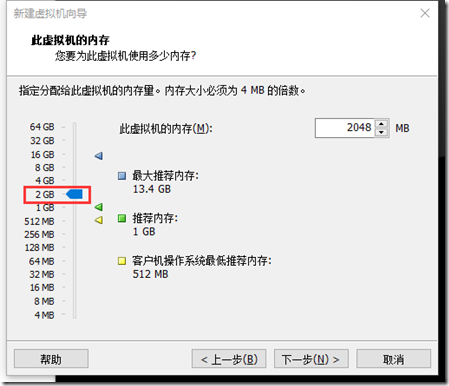Select the 128 MB slider label

(39, 247)
